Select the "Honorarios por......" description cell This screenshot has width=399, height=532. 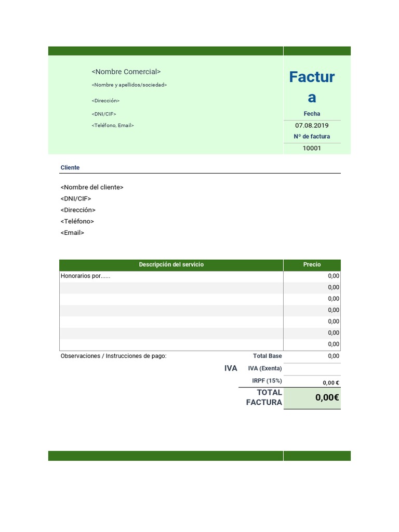pos(86,276)
